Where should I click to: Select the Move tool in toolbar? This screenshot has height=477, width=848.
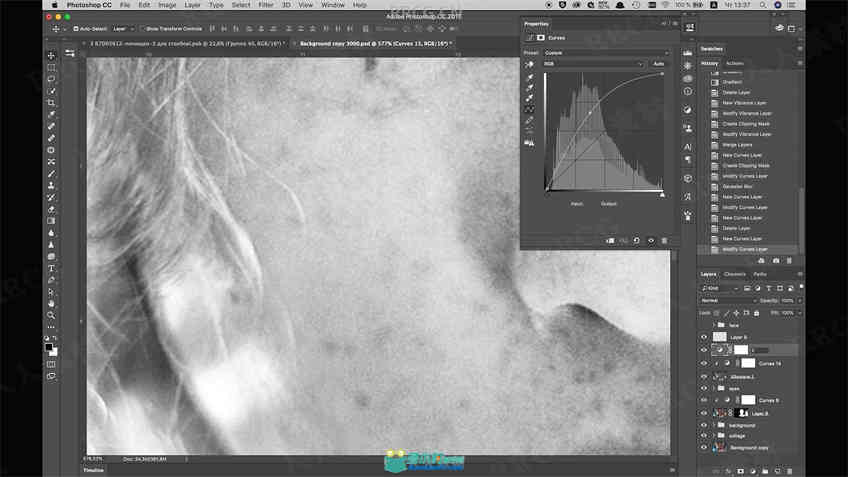coord(51,55)
